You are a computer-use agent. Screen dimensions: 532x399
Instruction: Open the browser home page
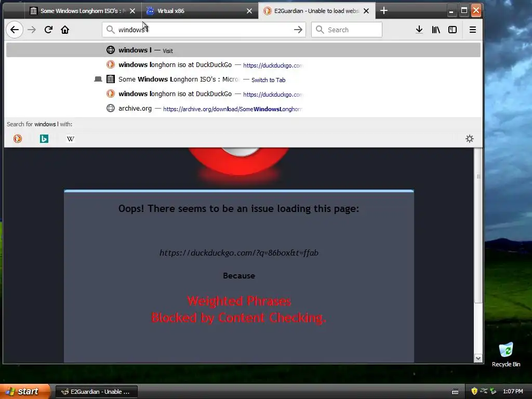(x=65, y=30)
